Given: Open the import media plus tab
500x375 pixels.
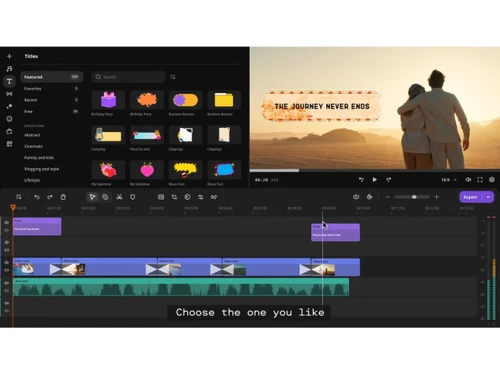Looking at the screenshot, I should coord(9,56).
